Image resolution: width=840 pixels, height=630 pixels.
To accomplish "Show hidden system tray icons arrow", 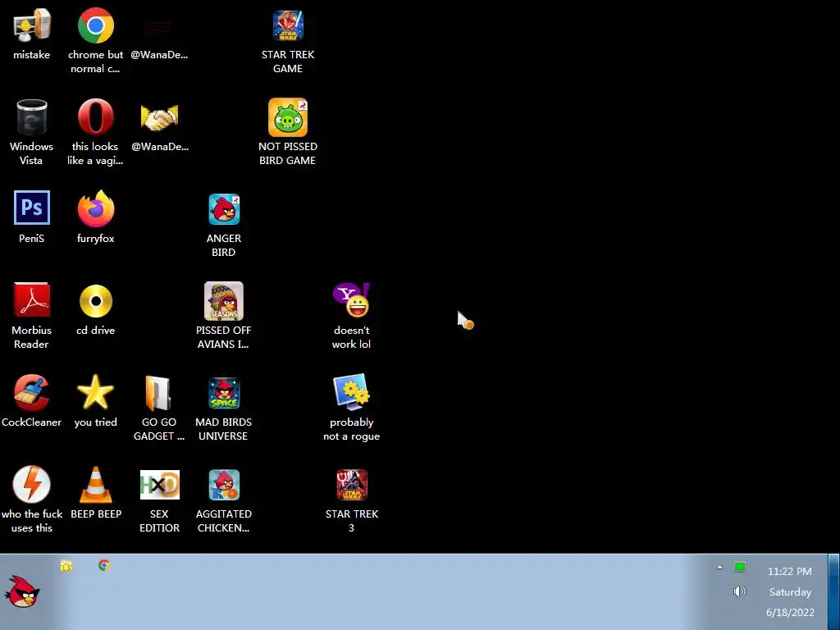I will tap(719, 567).
